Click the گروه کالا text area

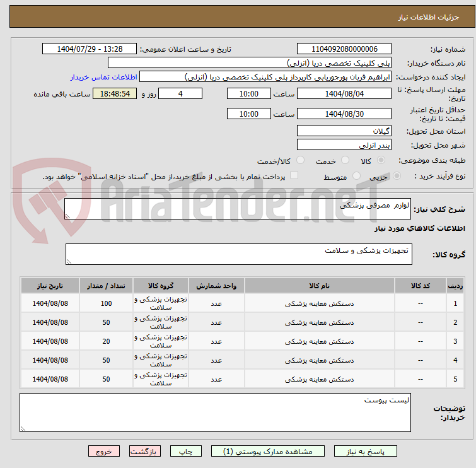pyautogui.click(x=238, y=254)
